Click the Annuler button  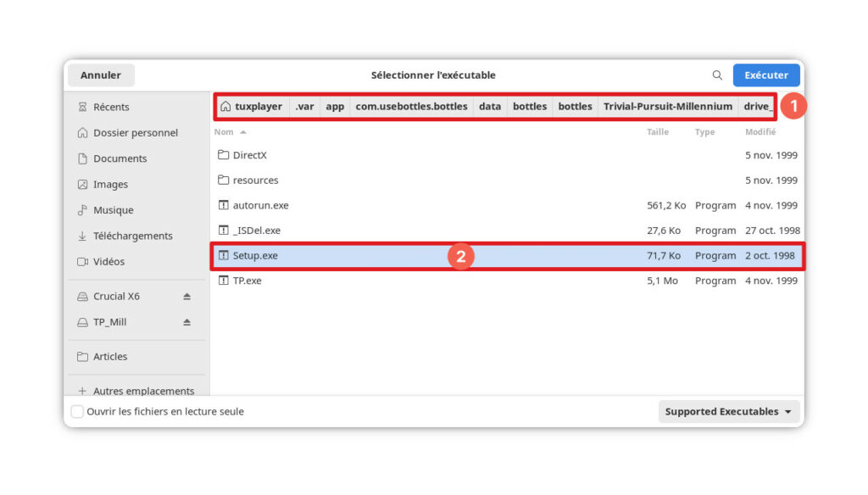[x=101, y=75]
